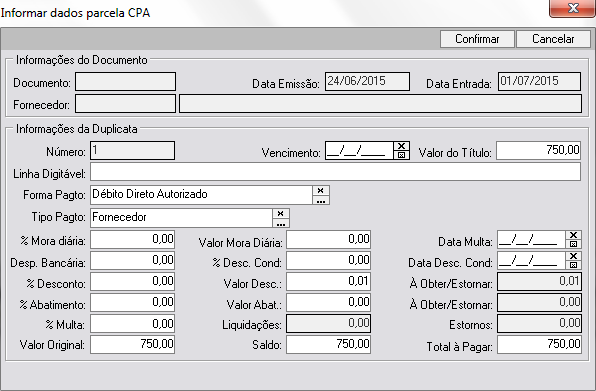Edit the Desp. Bancária field
The image size is (596, 391).
(132, 261)
